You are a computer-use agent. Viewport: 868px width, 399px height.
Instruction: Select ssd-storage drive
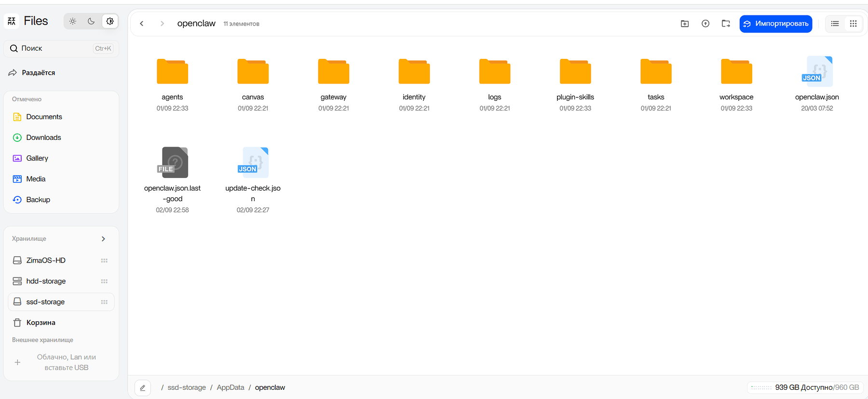tap(61, 302)
